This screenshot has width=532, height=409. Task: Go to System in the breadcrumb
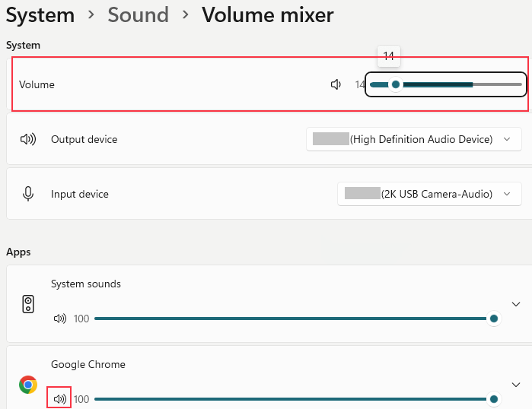coord(40,15)
